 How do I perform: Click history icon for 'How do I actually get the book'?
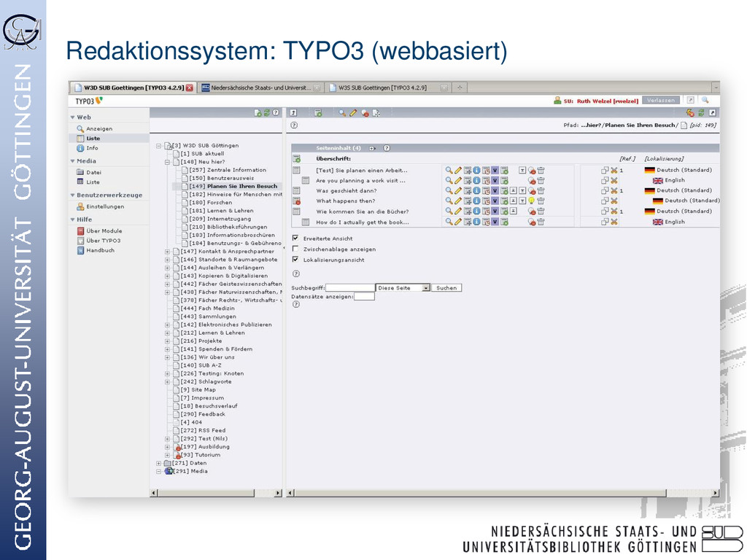485,222
